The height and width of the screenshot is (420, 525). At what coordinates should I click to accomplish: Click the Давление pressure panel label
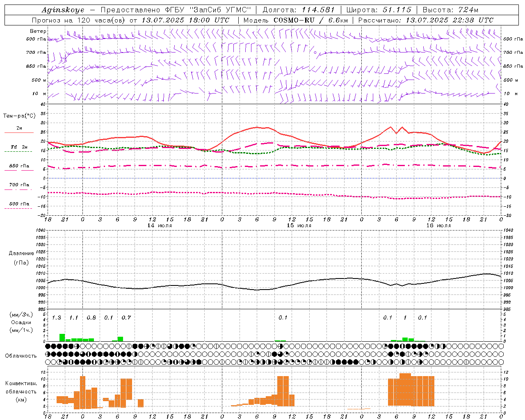(21, 253)
